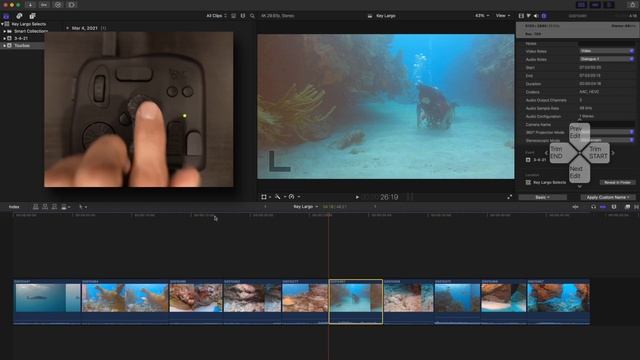Click the Share icon in top toolbar
Screen dimensions: 640x360
(x=632, y=5)
